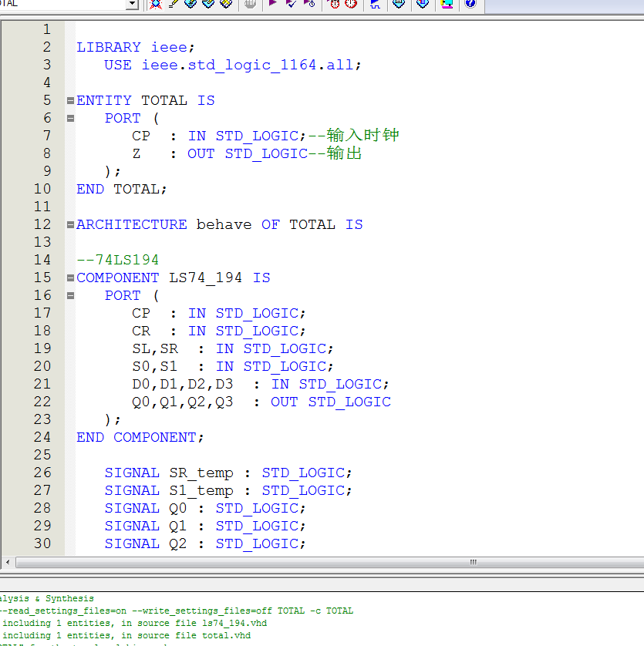Click 'SIGNAL Q2' declaration on line 30

pos(146,543)
